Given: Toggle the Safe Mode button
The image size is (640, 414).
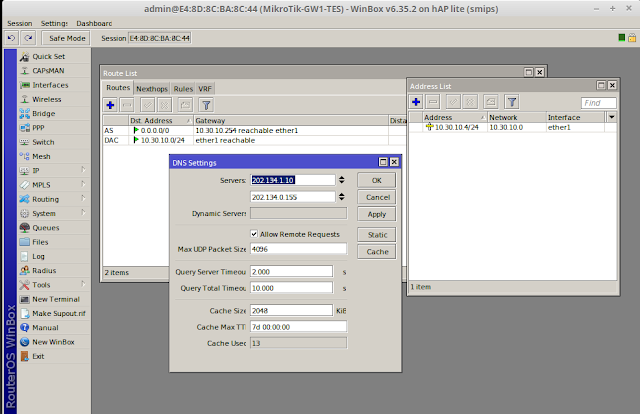Looking at the screenshot, I should tap(67, 38).
